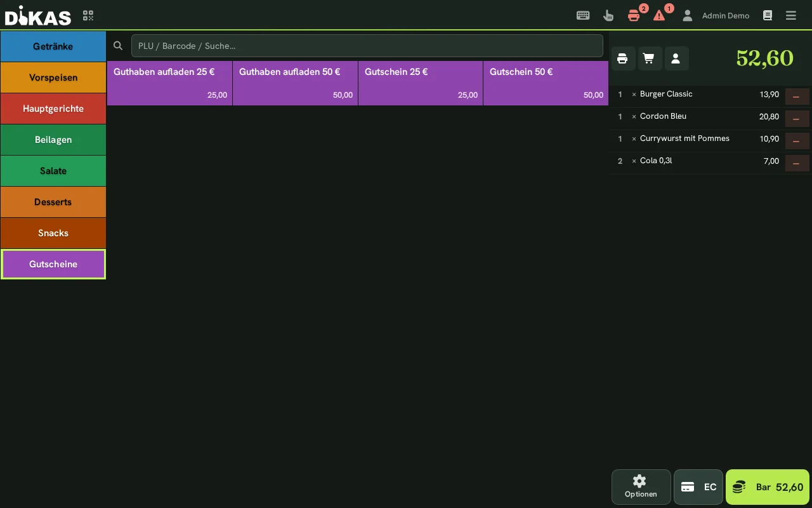The image size is (812, 508).
Task: Select the Cordon Bleu order line
Action: 696,119
